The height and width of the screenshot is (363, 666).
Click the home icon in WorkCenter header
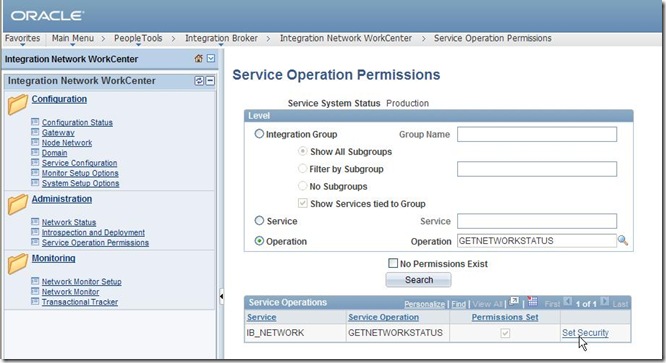[x=198, y=59]
